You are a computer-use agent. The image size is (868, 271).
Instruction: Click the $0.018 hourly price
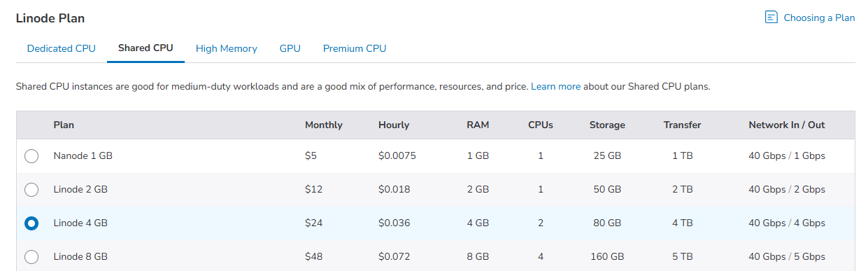[x=394, y=189]
